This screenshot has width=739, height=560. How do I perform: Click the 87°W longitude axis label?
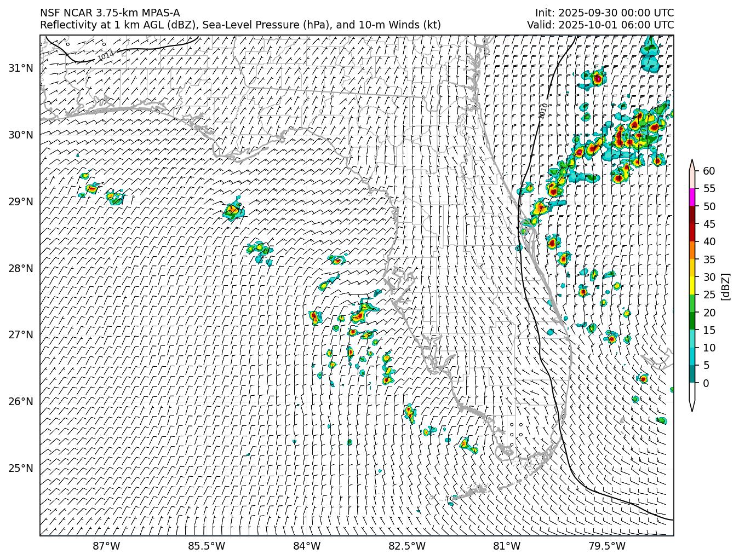click(106, 546)
